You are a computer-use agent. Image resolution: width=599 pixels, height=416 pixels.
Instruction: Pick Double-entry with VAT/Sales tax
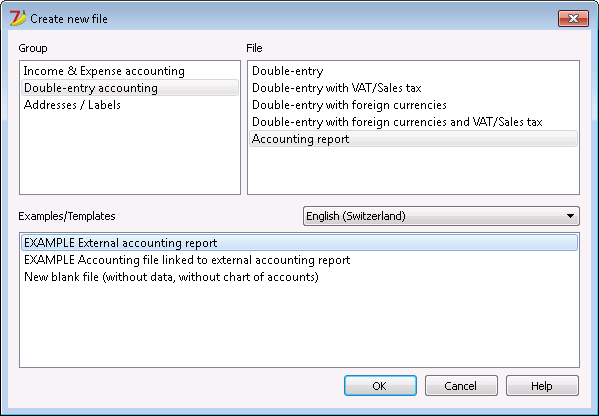point(413,88)
